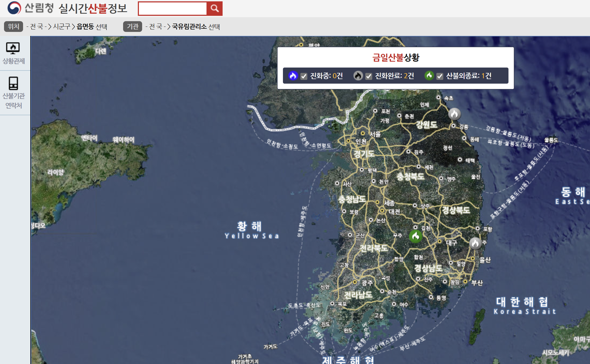This screenshot has height=364, width=590.
Task: Toggle the 산불외종료 checkbox
Action: [440, 76]
